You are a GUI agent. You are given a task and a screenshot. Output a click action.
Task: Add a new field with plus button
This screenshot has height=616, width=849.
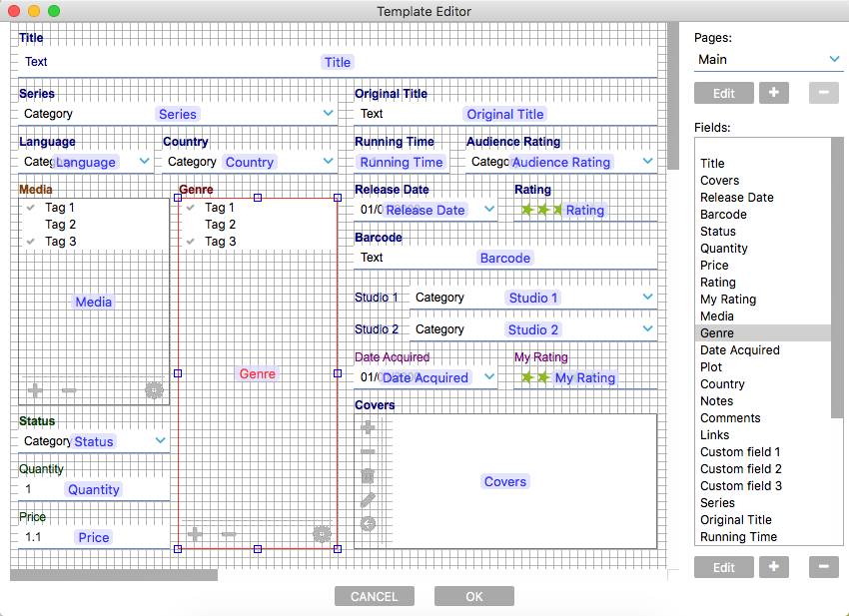pos(774,567)
